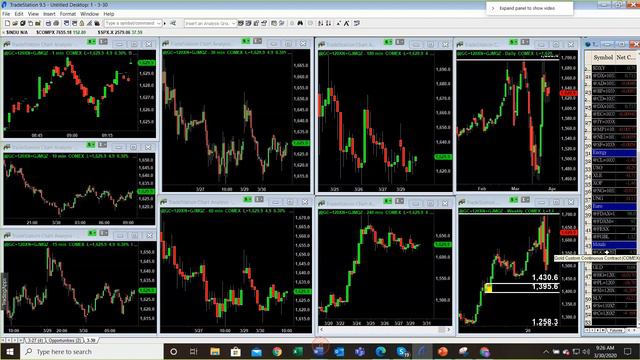This screenshot has width=640, height=360.
Task: Select the letter A text drawing tool
Action: [347, 23]
